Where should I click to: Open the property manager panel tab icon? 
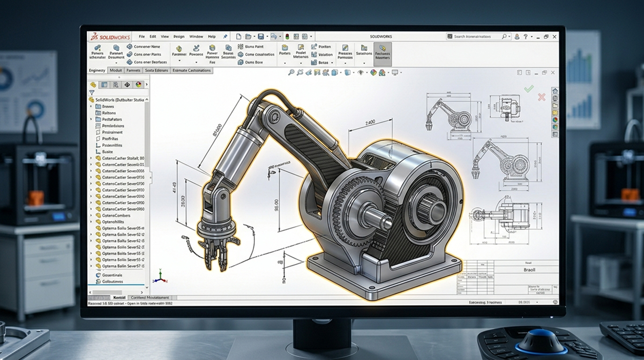pos(104,85)
